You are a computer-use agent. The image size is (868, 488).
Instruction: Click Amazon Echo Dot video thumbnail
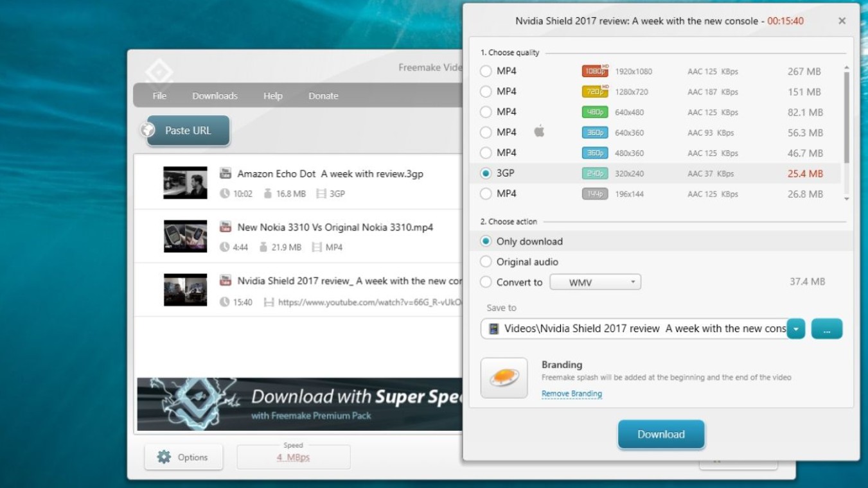click(185, 183)
